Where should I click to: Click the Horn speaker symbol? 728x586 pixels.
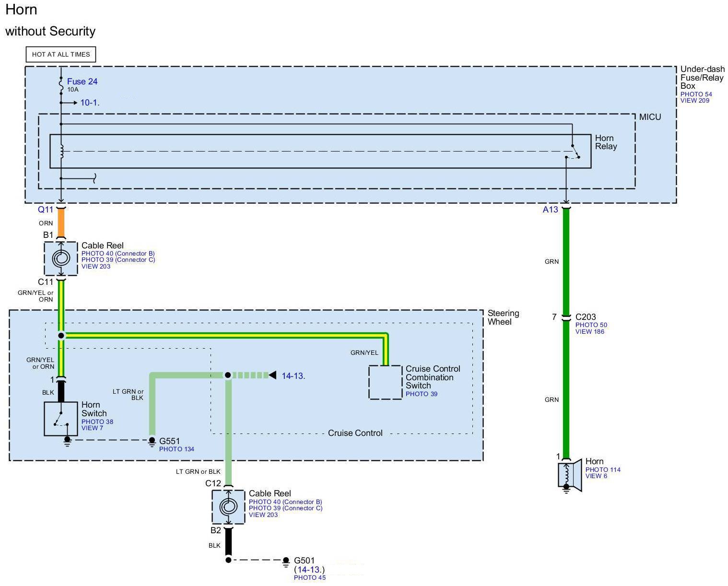click(569, 476)
